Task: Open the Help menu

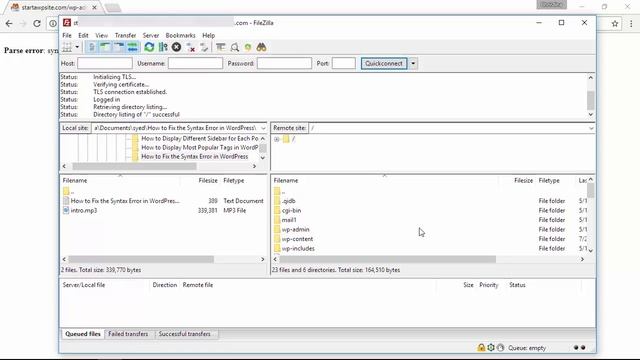Action: [x=209, y=36]
